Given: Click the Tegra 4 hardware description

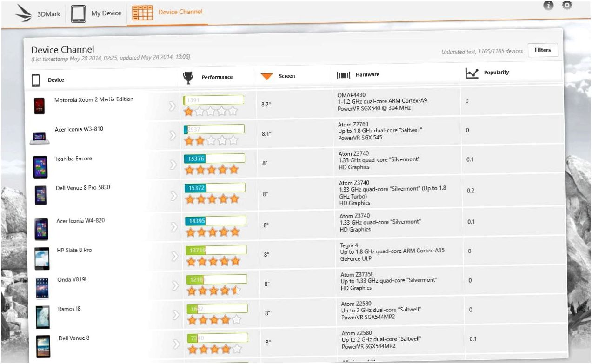Looking at the screenshot, I should pos(392,251).
